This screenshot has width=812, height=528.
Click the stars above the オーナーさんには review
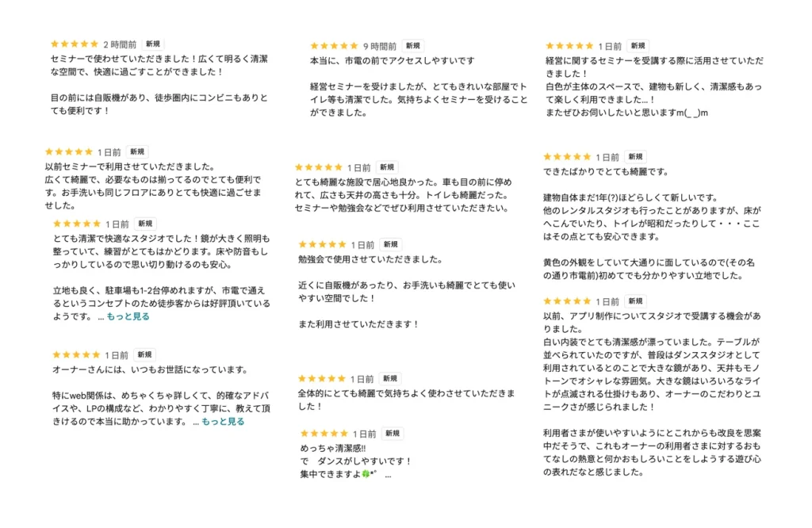tap(77, 355)
